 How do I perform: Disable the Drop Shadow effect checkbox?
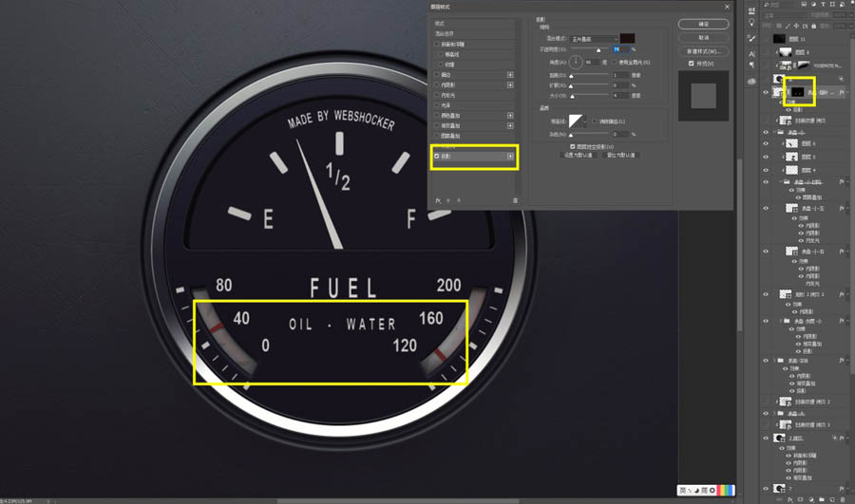[x=437, y=157]
